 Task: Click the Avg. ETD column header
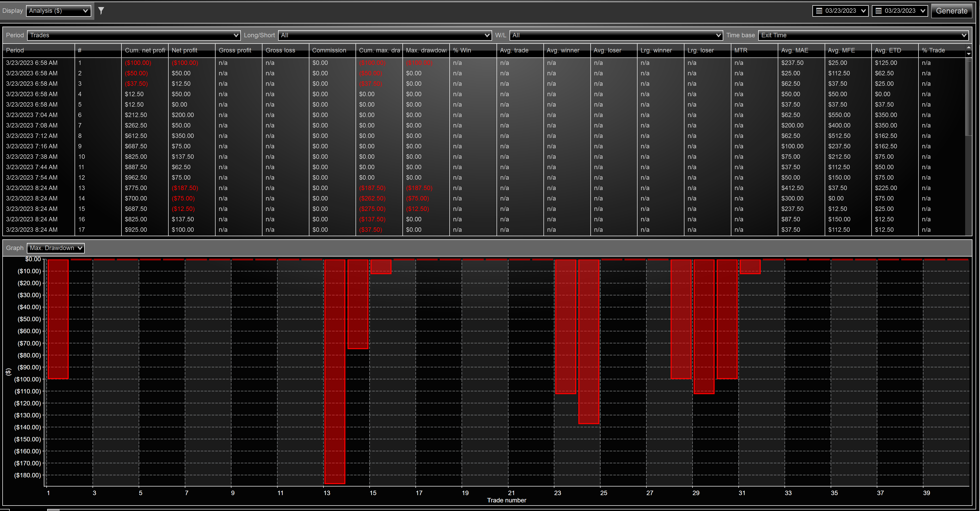tap(895, 50)
